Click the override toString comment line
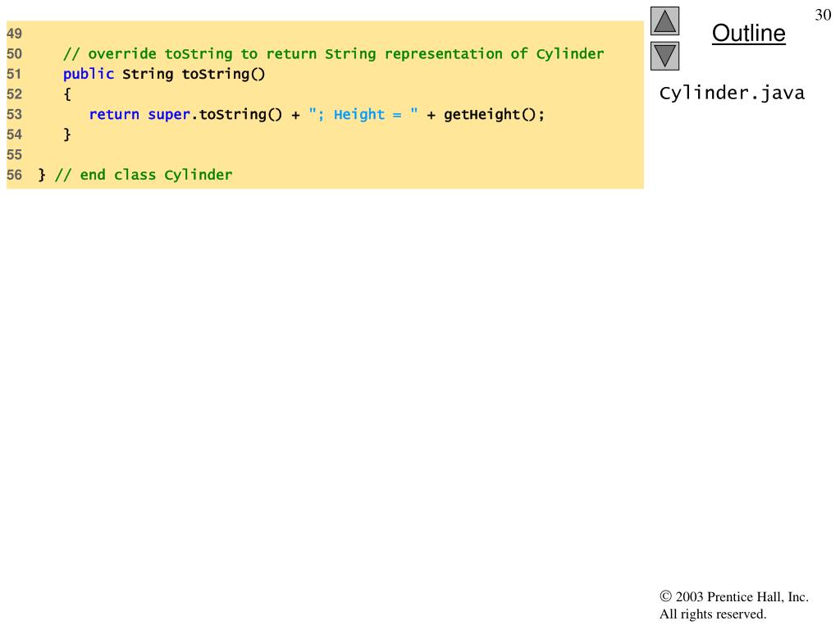 (333, 54)
